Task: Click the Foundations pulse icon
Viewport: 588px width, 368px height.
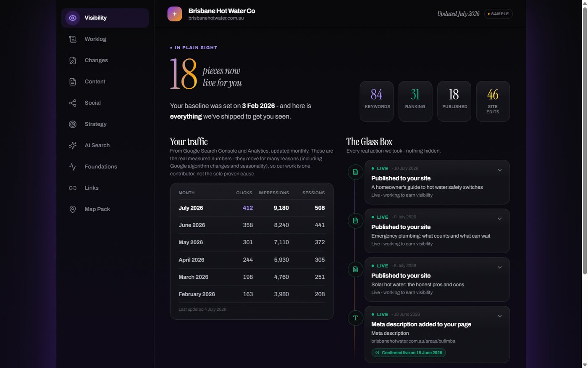Action: tap(73, 167)
